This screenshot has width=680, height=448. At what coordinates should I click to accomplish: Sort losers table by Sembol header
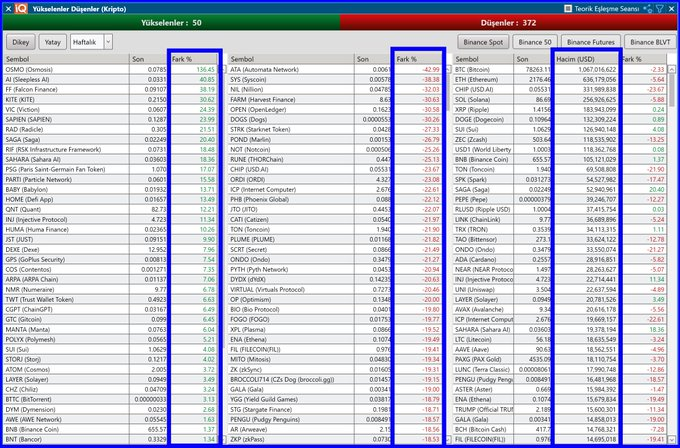[291, 59]
